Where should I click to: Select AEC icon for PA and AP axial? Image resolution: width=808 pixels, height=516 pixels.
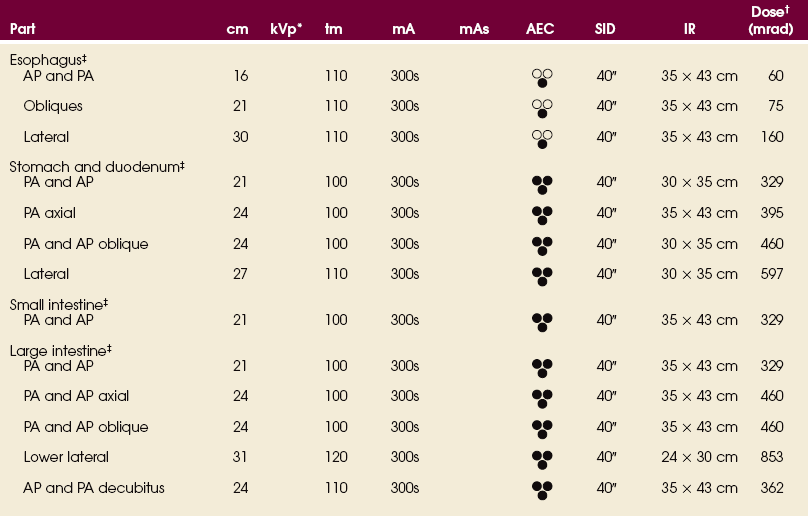(542, 398)
